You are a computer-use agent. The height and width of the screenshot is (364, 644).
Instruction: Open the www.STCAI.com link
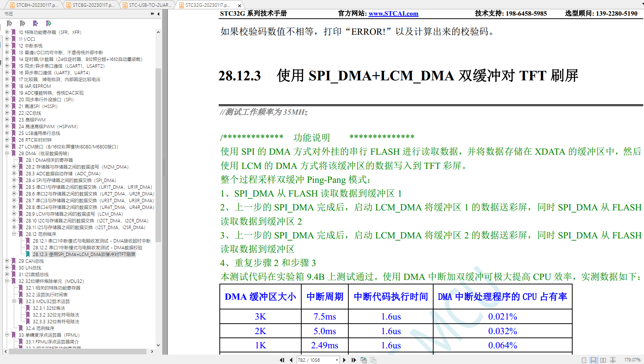click(393, 14)
